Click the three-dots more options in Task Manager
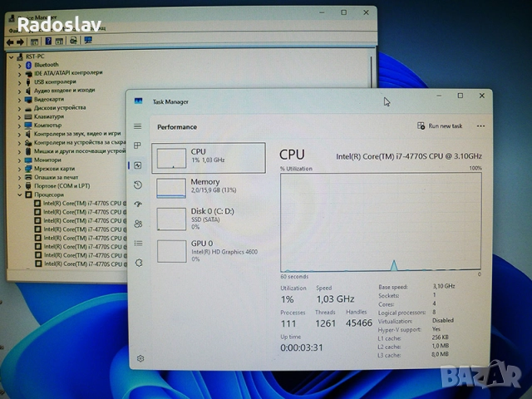This screenshot has height=399, width=532. [480, 126]
